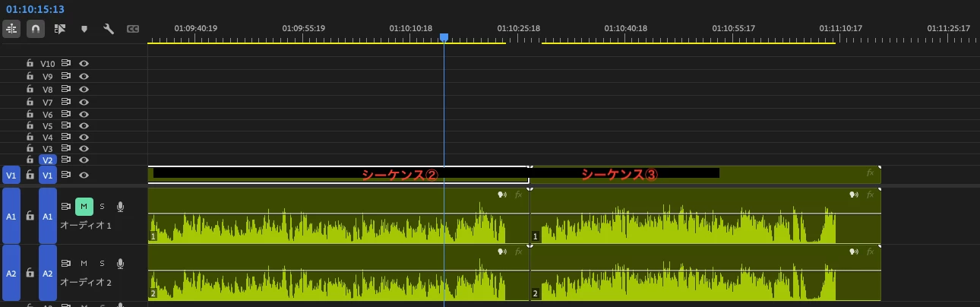Click the blue playhead marker on ruler
The height and width of the screenshot is (307, 980).
(x=444, y=37)
